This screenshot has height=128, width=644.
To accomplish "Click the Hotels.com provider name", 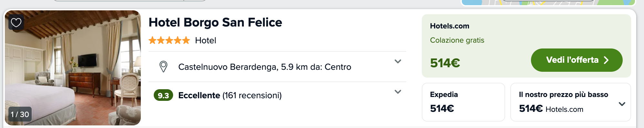I will pos(450,26).
